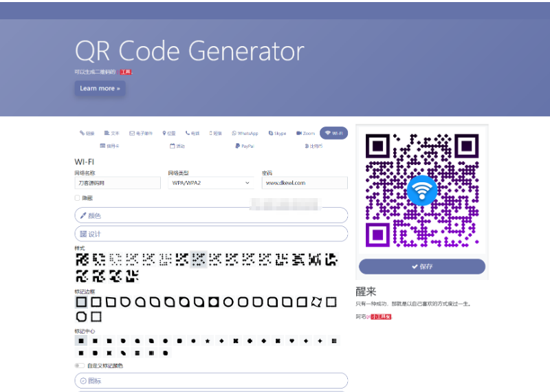Image resolution: width=550 pixels, height=392 pixels.
Task: Choose the heart marker center shape
Action: coord(292,340)
